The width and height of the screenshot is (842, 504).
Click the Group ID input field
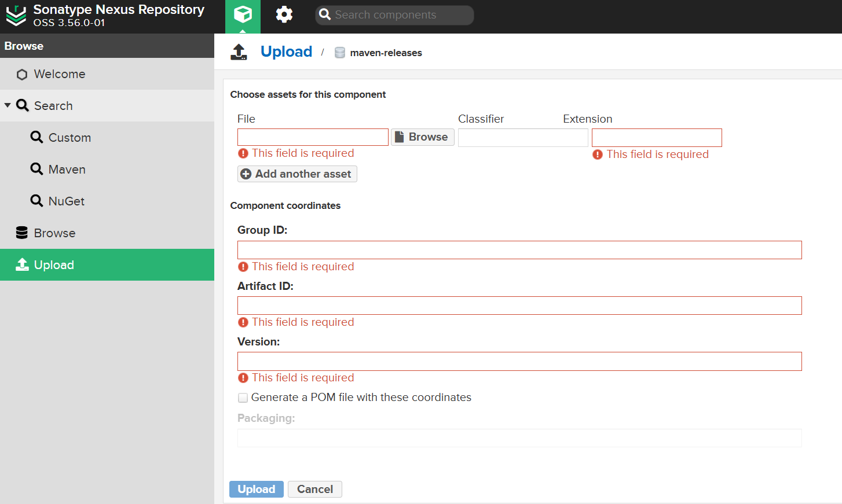(x=519, y=250)
